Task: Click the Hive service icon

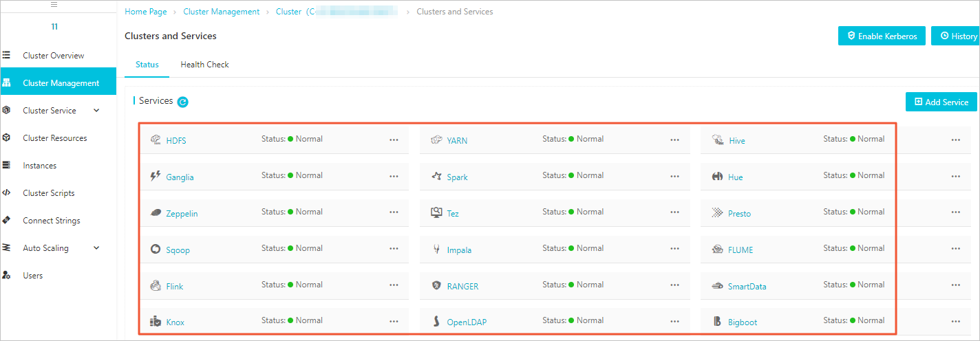Action: click(718, 140)
